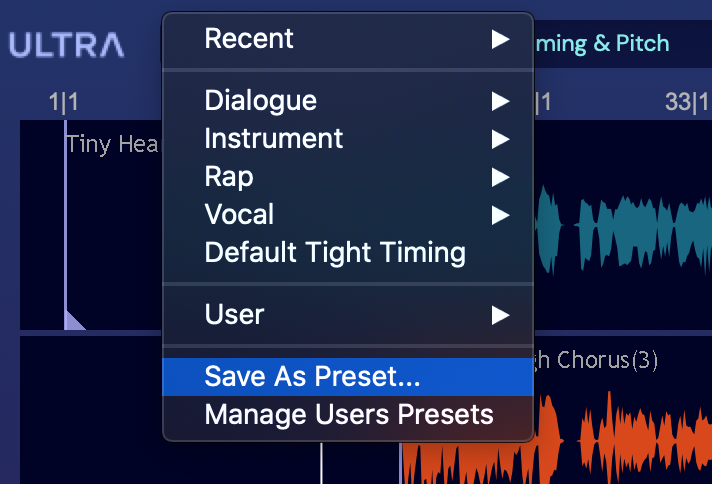Open the User presets entry

coord(234,315)
